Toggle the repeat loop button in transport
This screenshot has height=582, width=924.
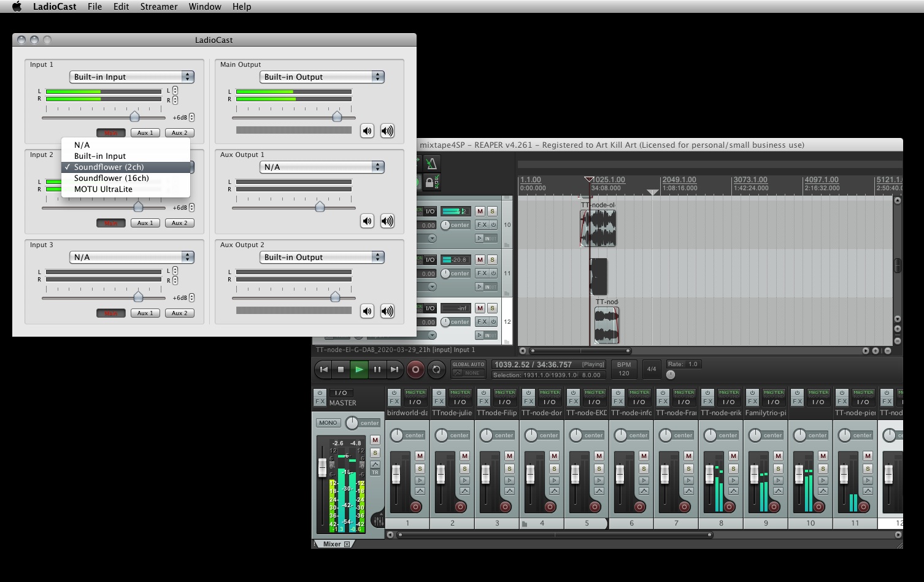436,369
